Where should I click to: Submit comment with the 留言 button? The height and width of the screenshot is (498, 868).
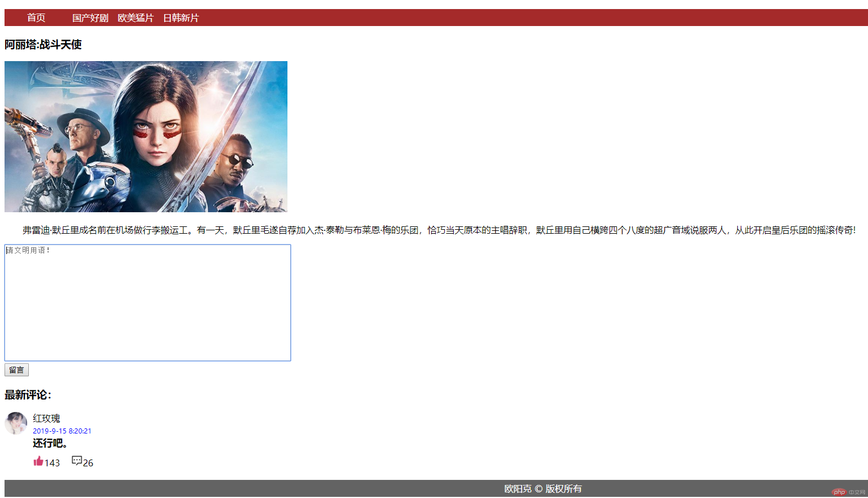pyautogui.click(x=16, y=370)
